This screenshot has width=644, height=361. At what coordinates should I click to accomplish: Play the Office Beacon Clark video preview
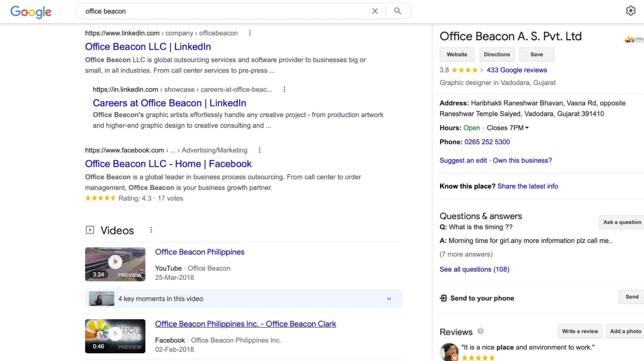point(115,336)
